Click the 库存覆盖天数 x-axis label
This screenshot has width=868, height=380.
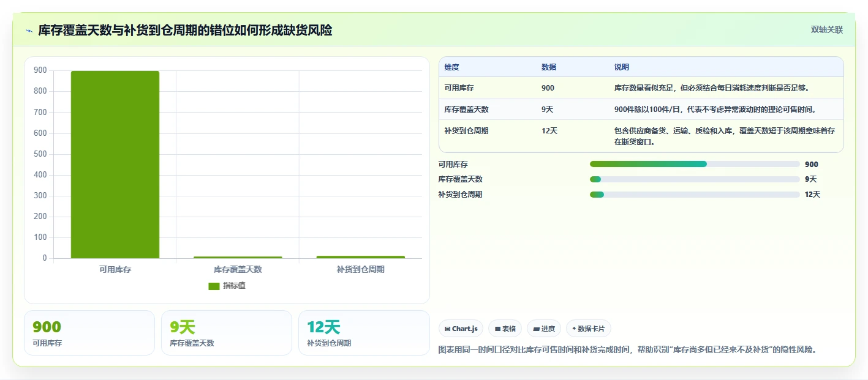pos(238,269)
